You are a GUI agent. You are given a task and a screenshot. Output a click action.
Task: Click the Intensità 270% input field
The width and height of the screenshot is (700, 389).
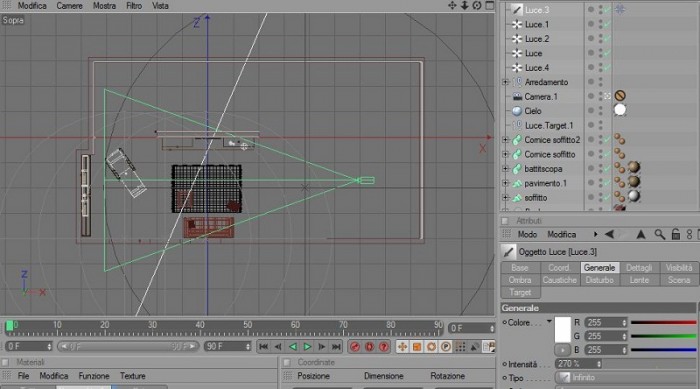579,364
